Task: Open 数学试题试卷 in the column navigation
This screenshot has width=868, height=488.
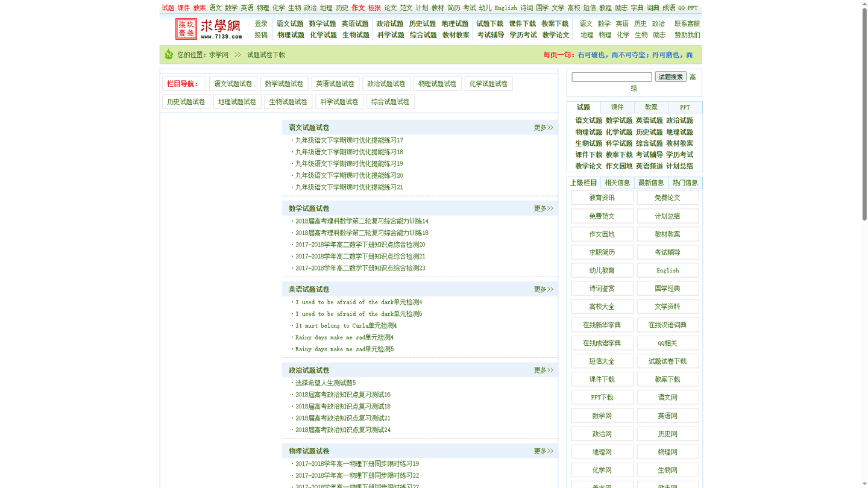Action: [285, 84]
